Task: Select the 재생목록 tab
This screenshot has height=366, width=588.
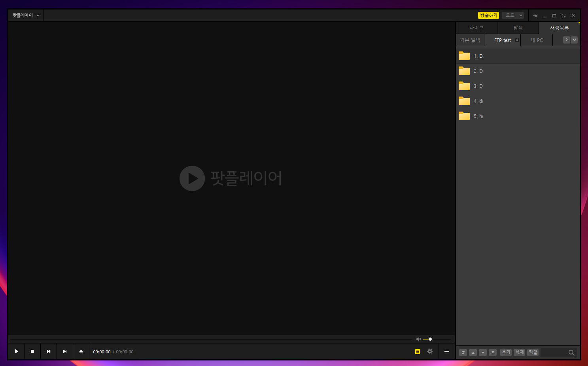Action: pyautogui.click(x=560, y=28)
